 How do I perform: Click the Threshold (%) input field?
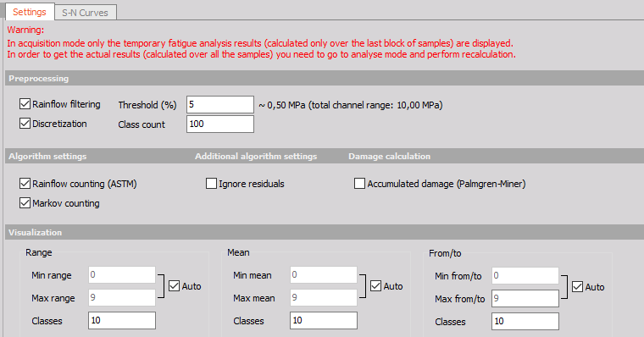pos(220,105)
